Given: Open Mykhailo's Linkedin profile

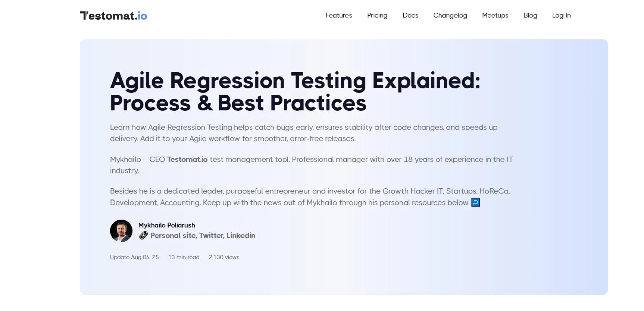Looking at the screenshot, I should pyautogui.click(x=241, y=235).
